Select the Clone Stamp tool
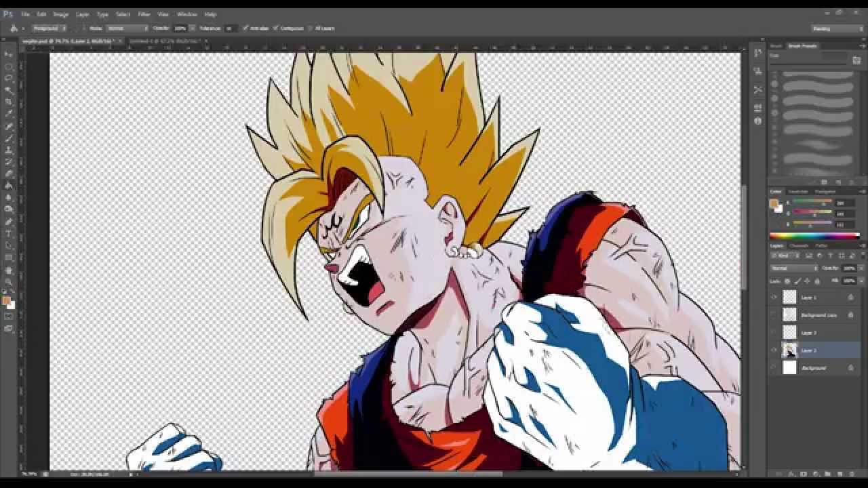Image resolution: width=868 pixels, height=488 pixels. coord(9,150)
